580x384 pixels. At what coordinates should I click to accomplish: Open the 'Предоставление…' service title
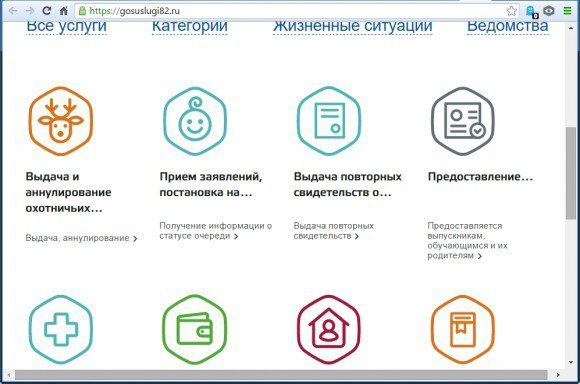pos(480,177)
